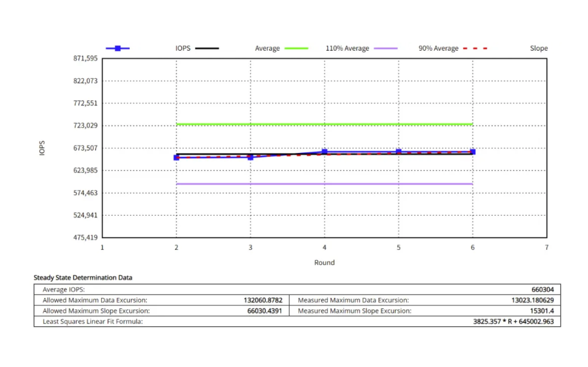588x367 pixels.
Task: Click the y-axis label "772,551"
Action: (85, 103)
